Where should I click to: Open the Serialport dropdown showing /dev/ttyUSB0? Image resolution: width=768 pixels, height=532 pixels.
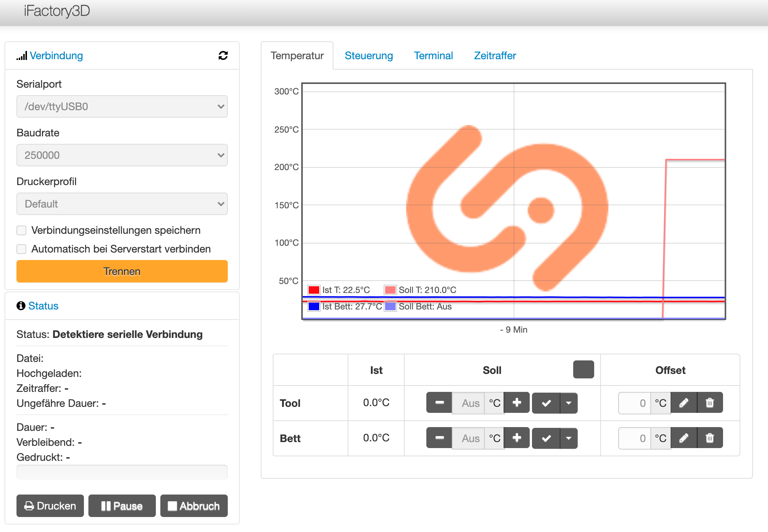coord(122,106)
